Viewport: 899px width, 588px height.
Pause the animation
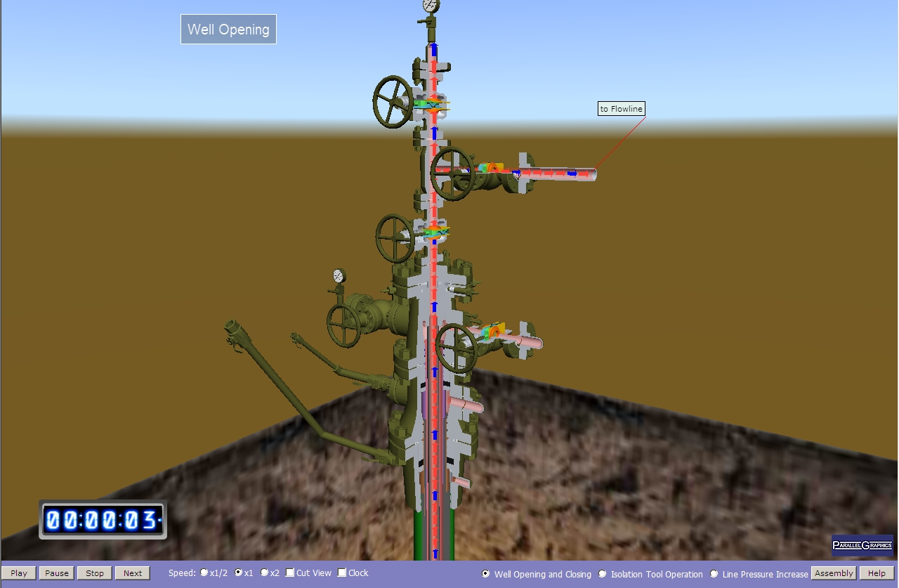[57, 573]
